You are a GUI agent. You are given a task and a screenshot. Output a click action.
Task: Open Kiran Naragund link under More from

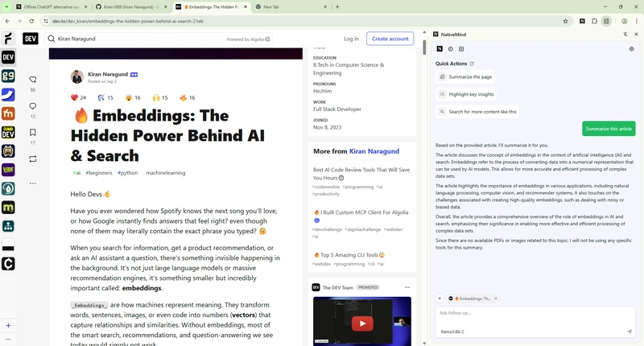374,151
